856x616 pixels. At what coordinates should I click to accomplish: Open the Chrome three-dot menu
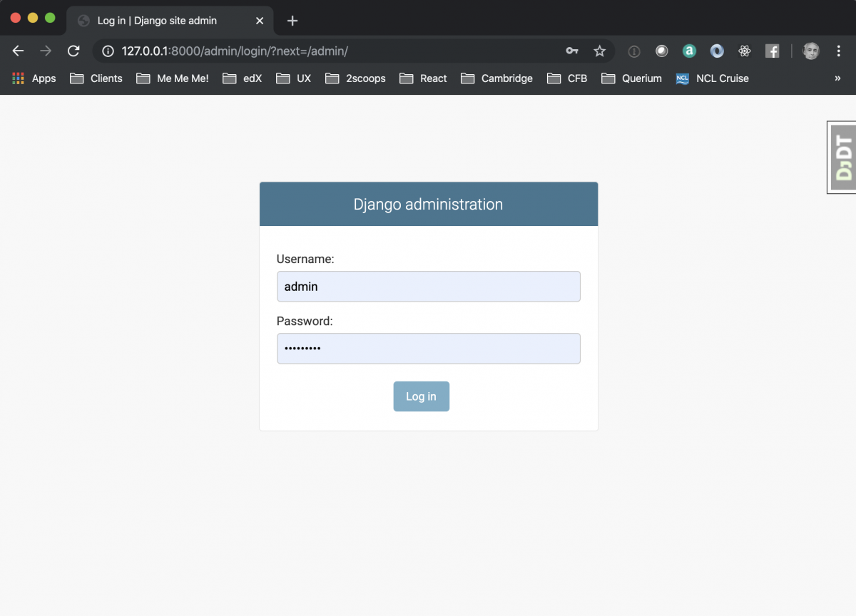tap(839, 51)
